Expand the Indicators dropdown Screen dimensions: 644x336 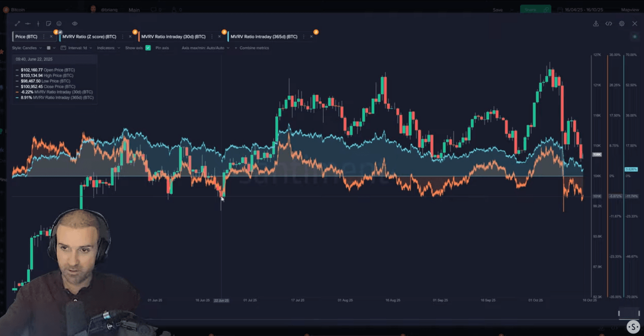[108, 48]
